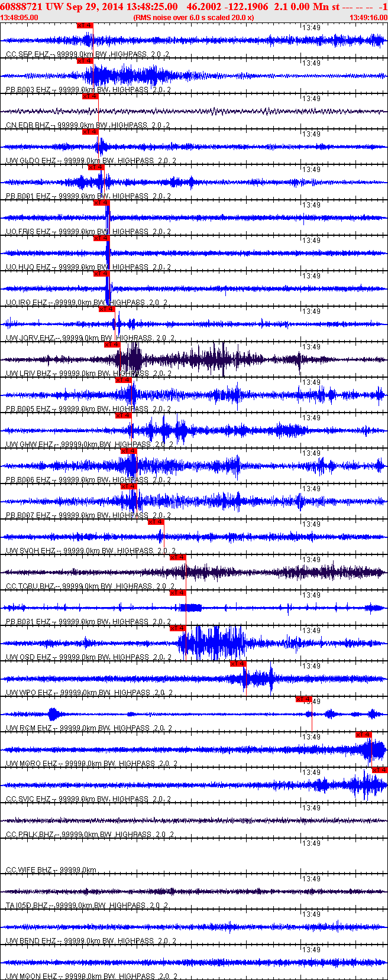This screenshot has width=388, height=980.
Task: Click the red pick flag on UW.RCM trace
Action: pyautogui.click(x=303, y=699)
